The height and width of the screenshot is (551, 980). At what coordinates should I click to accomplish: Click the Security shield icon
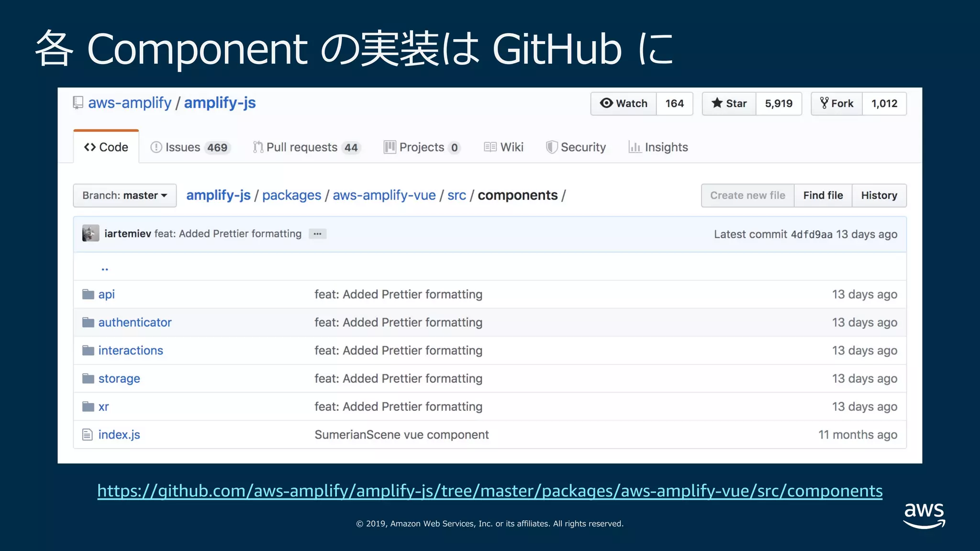(x=551, y=147)
